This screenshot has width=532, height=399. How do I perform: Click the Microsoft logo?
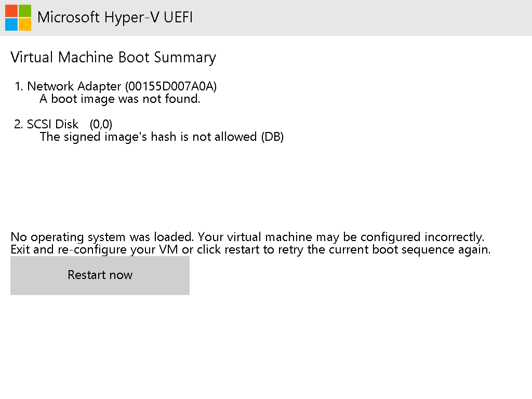coord(18,18)
